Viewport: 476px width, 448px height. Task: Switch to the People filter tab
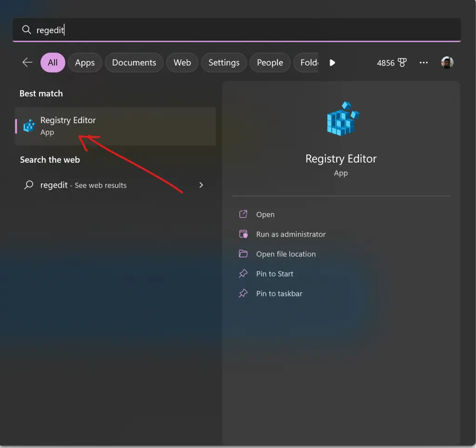[270, 63]
